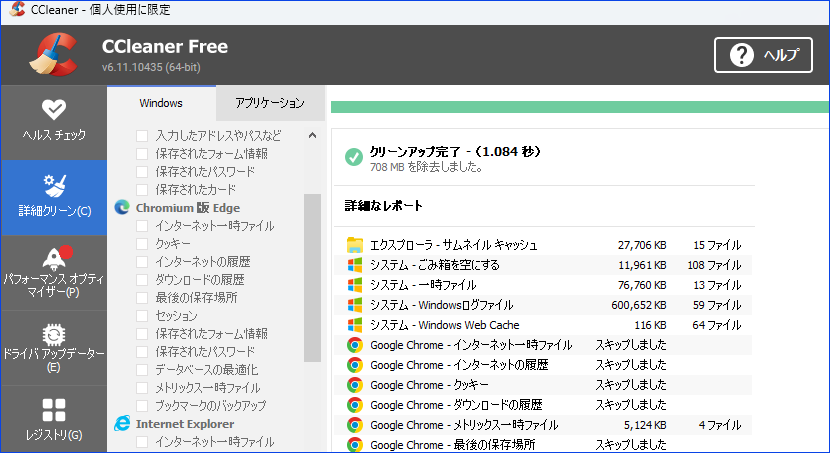The image size is (830, 453).
Task: Click Windows icon beside システム - 一時ファイル
Action: [x=355, y=285]
